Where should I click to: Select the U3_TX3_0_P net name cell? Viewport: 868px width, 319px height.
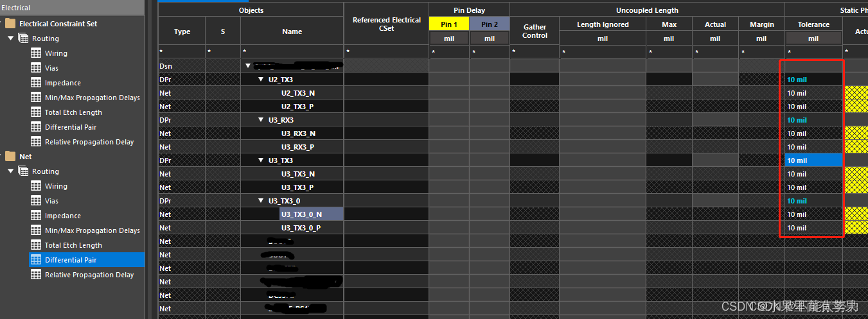click(301, 228)
